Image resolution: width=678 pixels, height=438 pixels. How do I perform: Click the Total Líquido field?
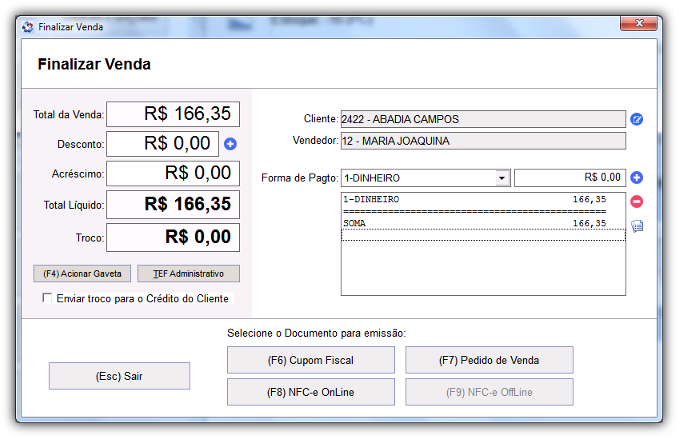[173, 205]
